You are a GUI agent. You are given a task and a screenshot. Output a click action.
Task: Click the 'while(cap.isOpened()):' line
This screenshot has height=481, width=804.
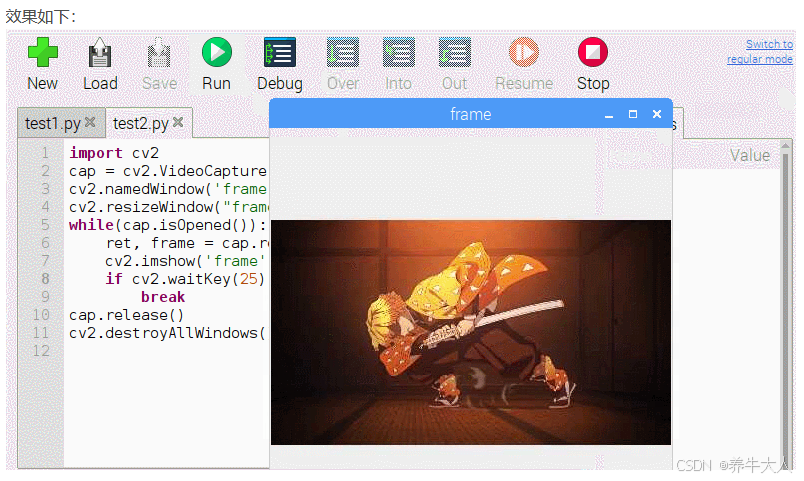pos(168,225)
